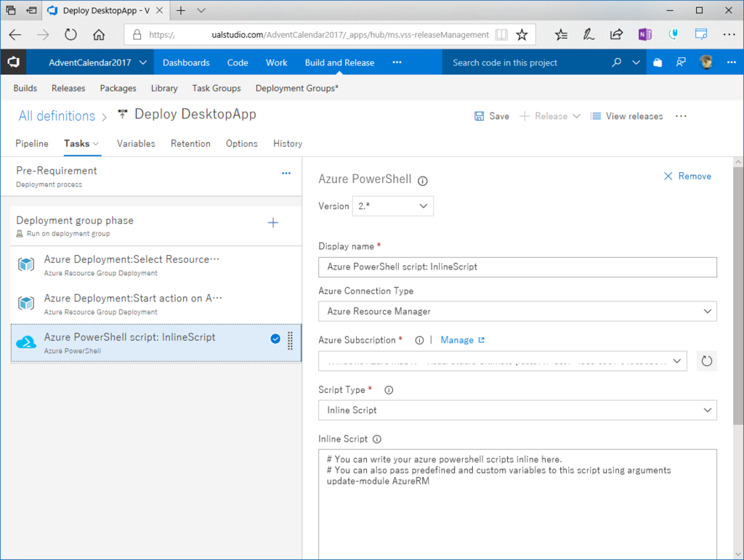
Task: Open user profile avatar
Action: [706, 62]
